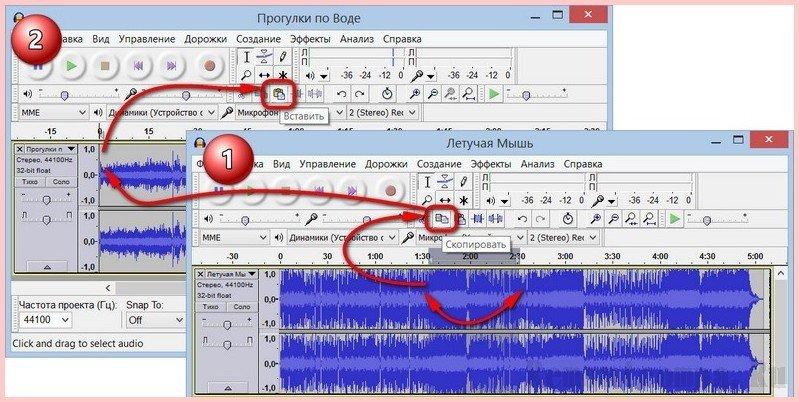Select the Multi-tool asterisk in Летучая Мышь
Screen dimensions: 799x402
pyautogui.click(x=463, y=200)
